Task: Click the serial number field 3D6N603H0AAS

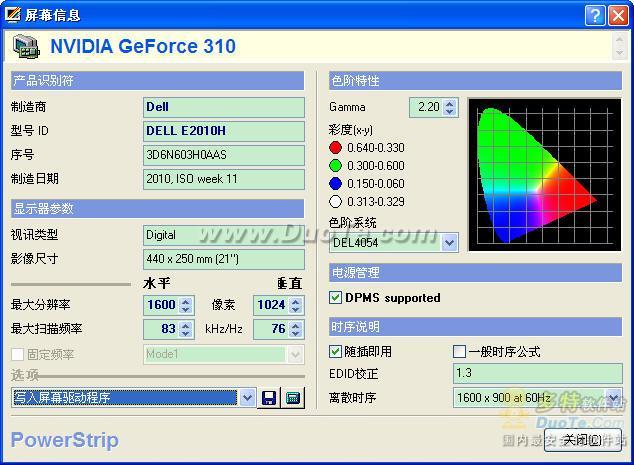Action: [x=224, y=155]
